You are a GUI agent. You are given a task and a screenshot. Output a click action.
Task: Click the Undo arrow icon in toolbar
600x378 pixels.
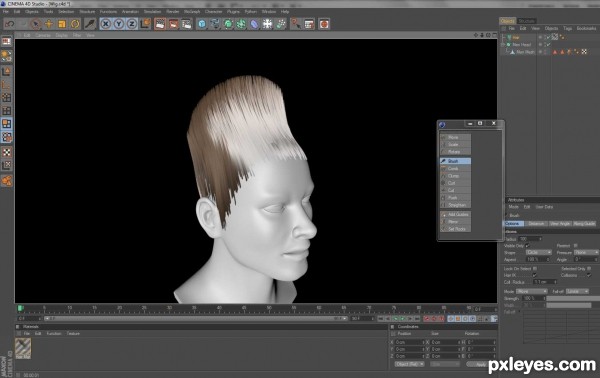click(10, 24)
